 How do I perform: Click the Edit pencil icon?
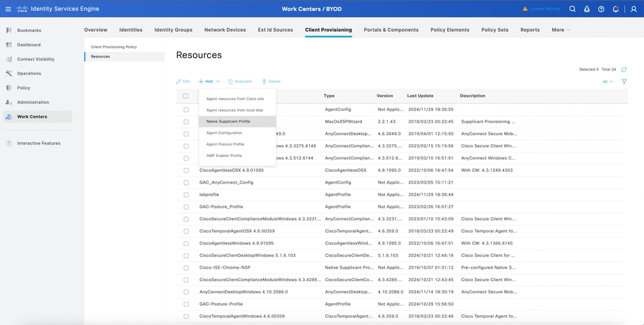pos(179,81)
